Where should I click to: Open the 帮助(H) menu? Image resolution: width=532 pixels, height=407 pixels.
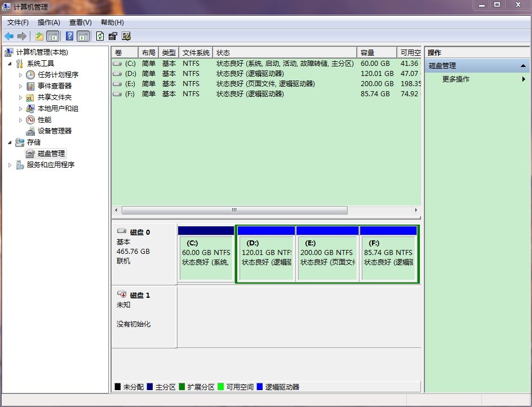click(112, 23)
